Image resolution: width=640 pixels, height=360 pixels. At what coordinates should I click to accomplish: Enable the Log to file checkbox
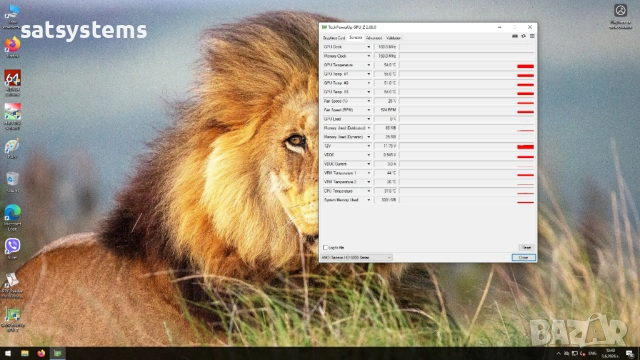(x=325, y=247)
